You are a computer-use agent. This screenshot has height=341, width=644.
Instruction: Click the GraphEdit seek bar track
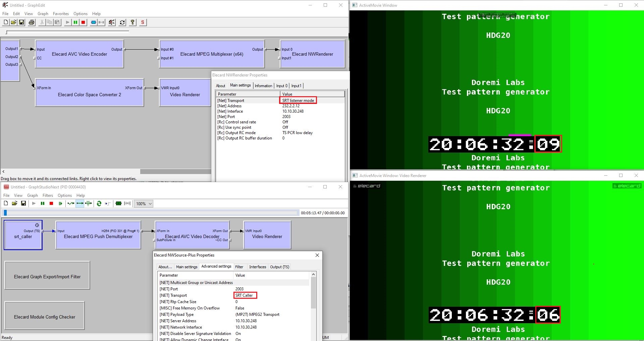67,32
